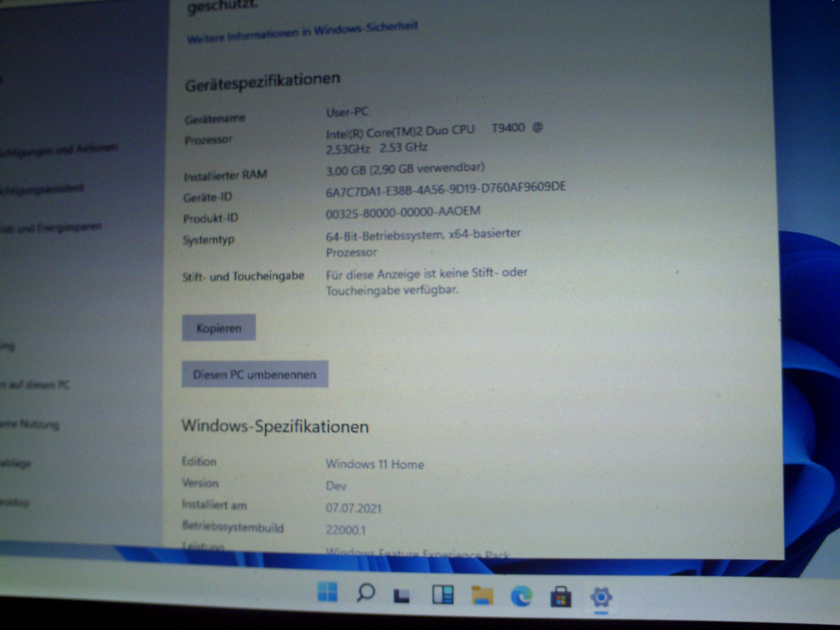This screenshot has height=630, width=840.
Task: Click the Stift- und Toucheingabe label
Action: pos(243,276)
